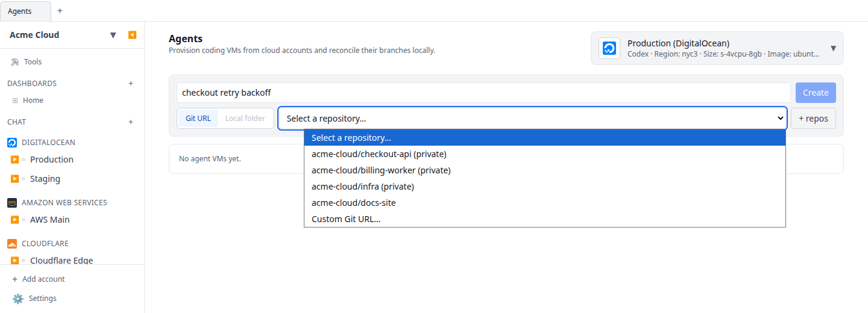868x313 pixels.
Task: Select the Cloudflare Edge account
Action: [61, 261]
